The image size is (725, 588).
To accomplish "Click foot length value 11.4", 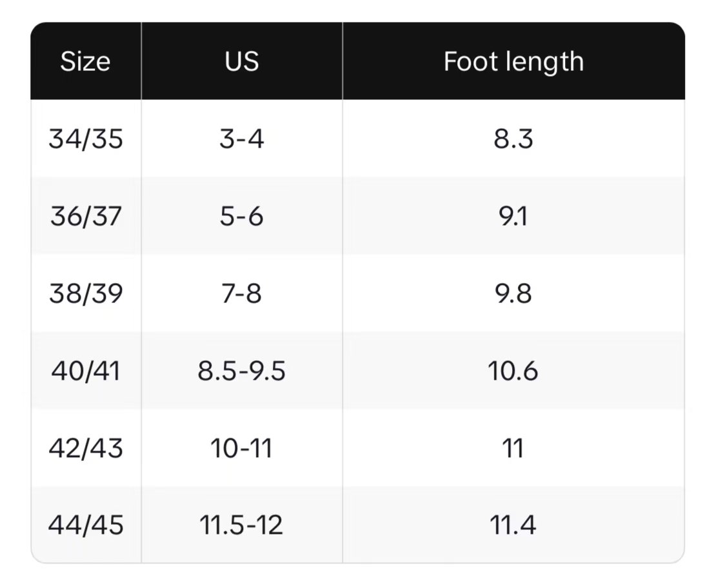I will click(513, 525).
